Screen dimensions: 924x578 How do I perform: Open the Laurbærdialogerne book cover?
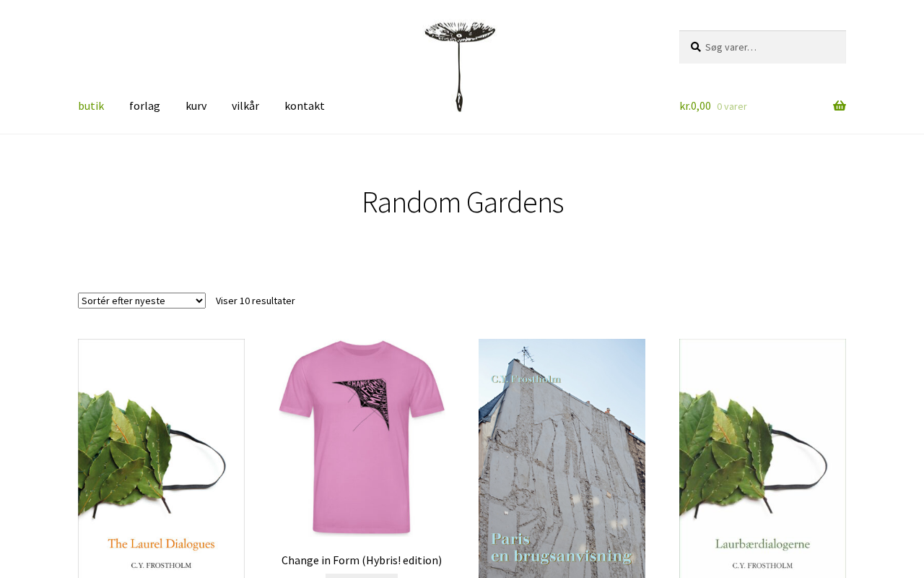(762, 458)
